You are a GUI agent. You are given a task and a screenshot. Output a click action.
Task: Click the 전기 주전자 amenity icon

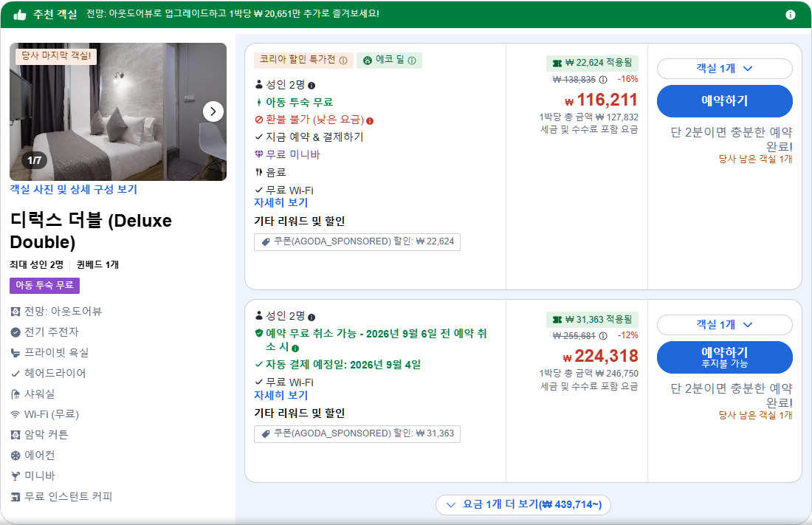pos(16,332)
